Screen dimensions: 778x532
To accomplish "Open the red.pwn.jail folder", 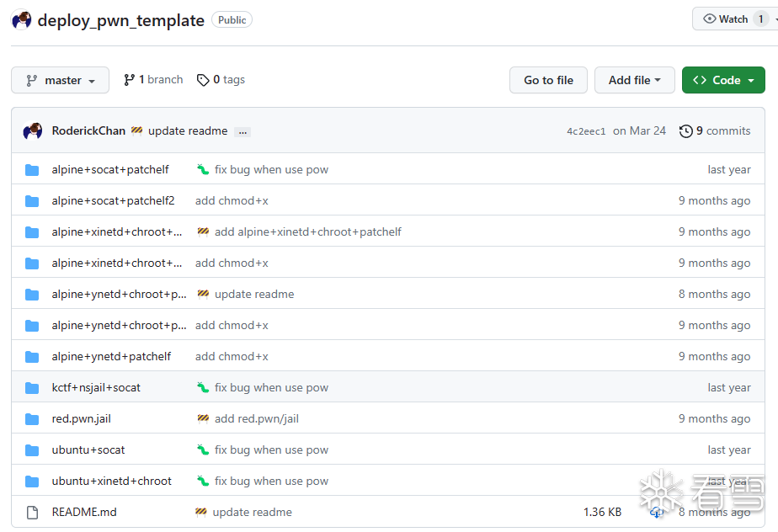I will point(82,419).
